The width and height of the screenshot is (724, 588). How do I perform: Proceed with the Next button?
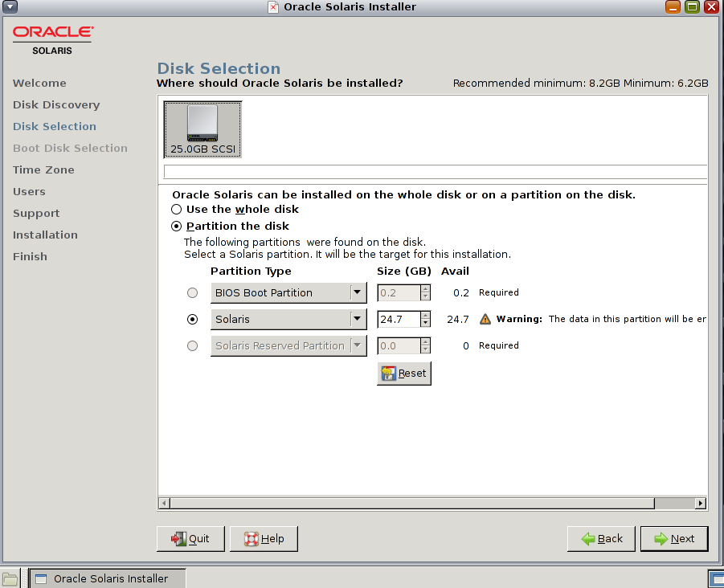pos(674,539)
